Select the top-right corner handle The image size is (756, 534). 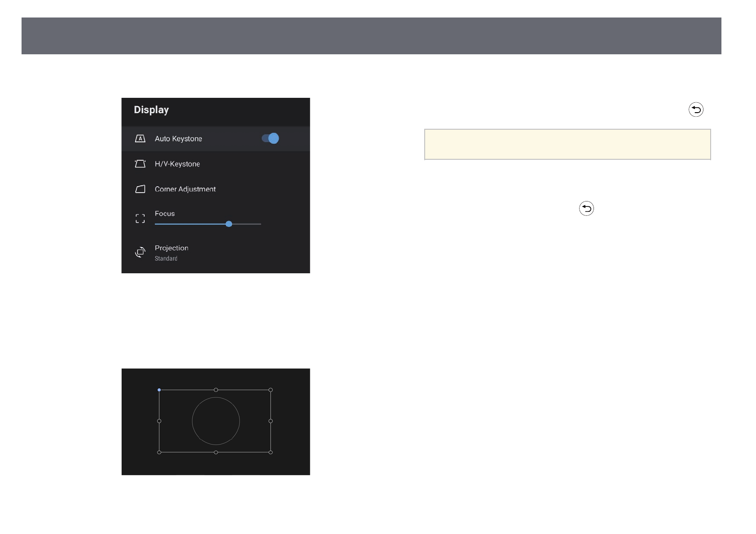(x=271, y=390)
